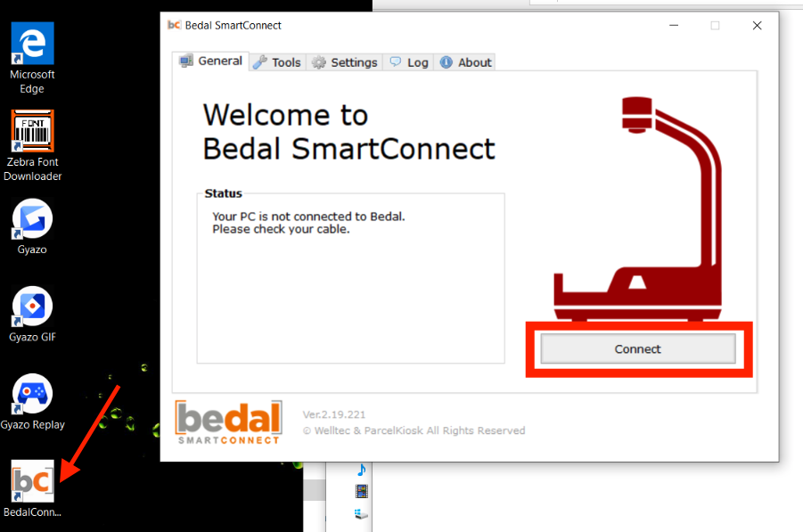
Task: Switch to the General tab
Action: [x=210, y=61]
